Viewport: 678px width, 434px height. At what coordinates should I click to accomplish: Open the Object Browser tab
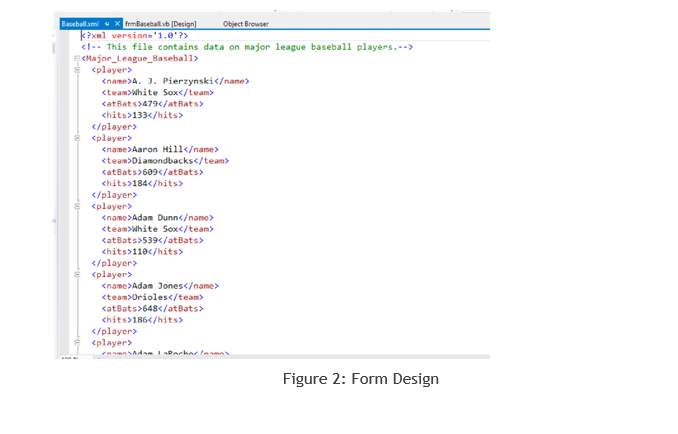click(246, 24)
